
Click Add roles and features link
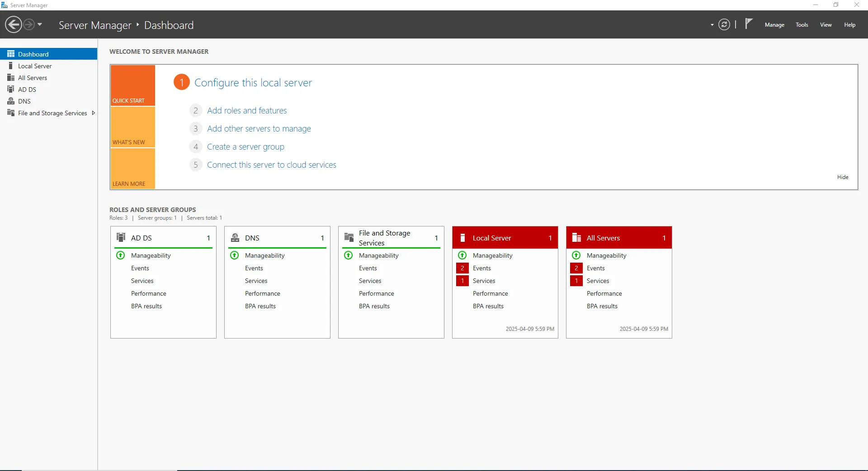247,110
